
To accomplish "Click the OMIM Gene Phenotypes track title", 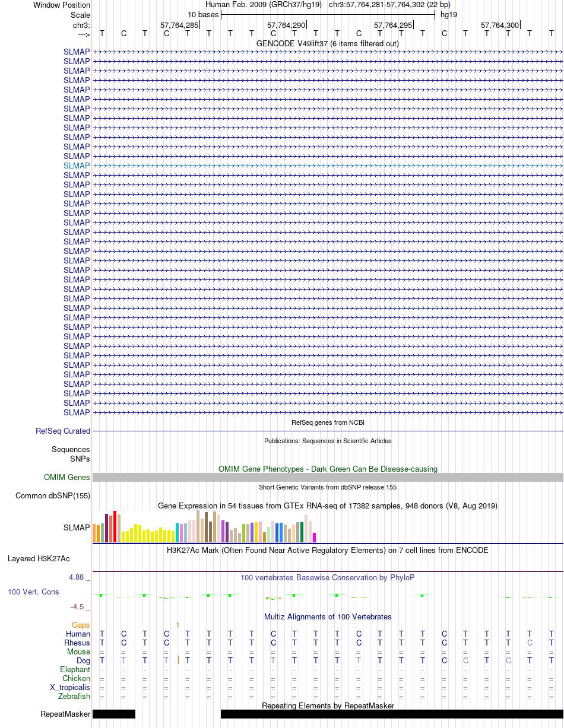I will point(328,469).
